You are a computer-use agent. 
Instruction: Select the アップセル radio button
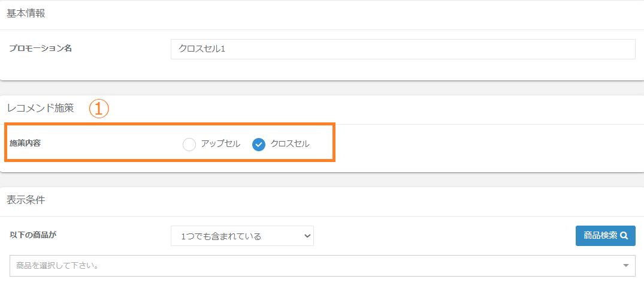tap(189, 144)
